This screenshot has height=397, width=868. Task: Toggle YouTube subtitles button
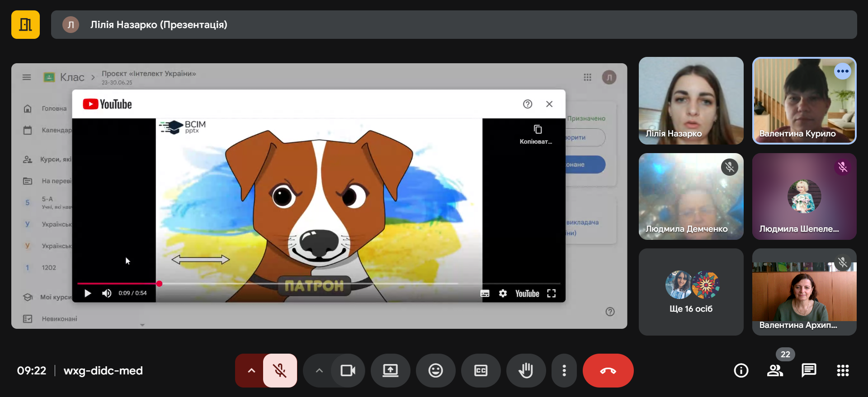[485, 294]
